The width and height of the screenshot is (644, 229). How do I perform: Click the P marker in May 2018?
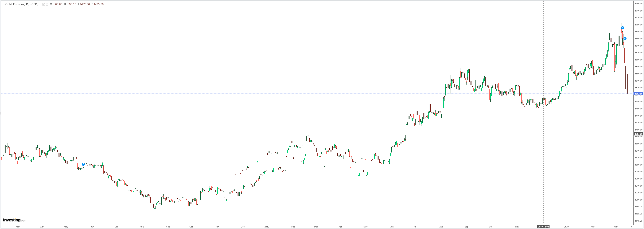click(x=83, y=164)
